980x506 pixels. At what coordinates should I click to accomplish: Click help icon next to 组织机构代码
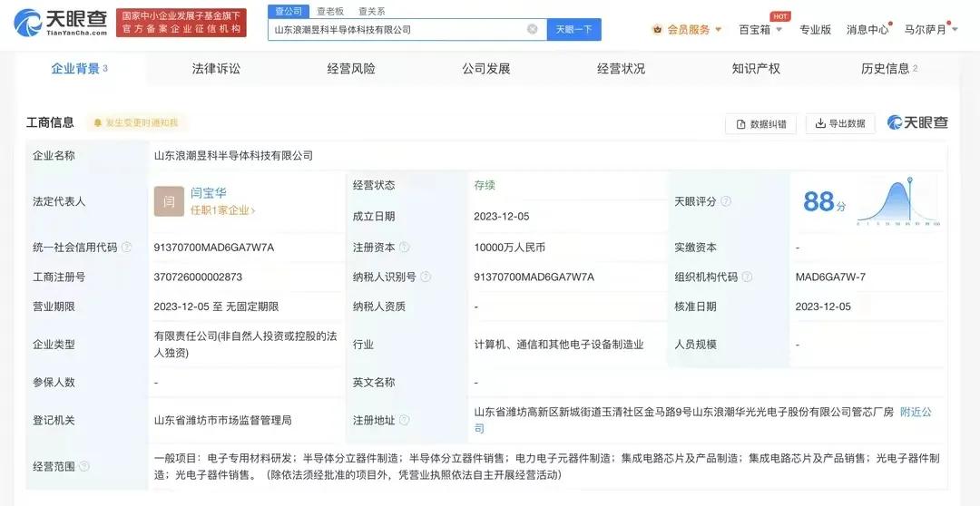(747, 277)
